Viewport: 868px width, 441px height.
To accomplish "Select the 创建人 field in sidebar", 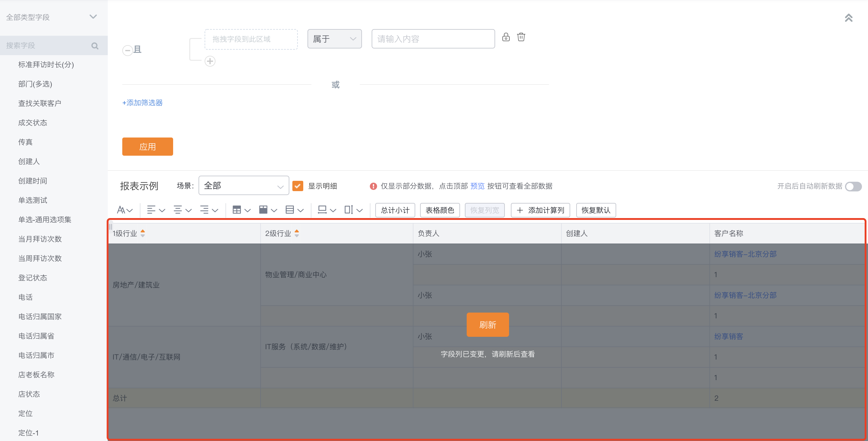I will click(x=29, y=161).
